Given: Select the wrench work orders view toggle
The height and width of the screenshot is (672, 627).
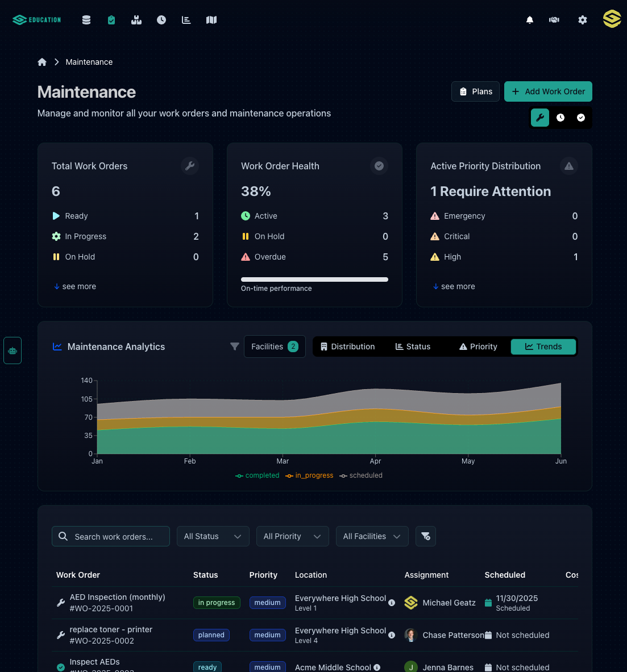Looking at the screenshot, I should (539, 118).
